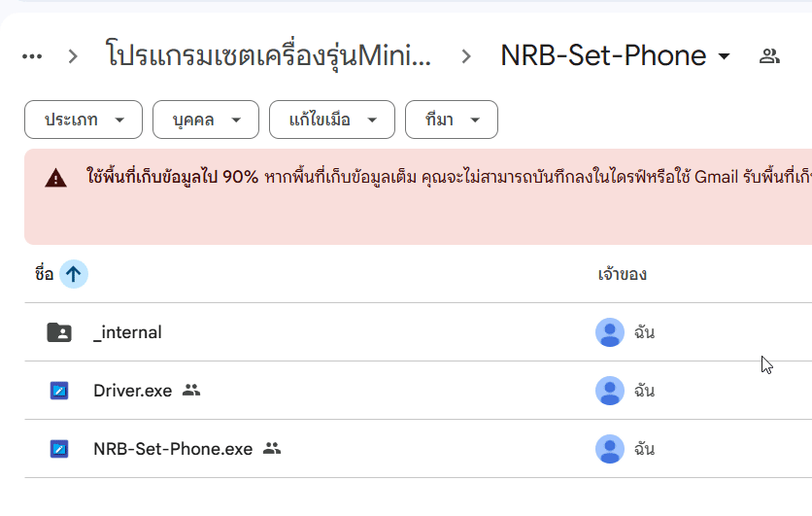Click owner avatar in the NRB-Set-Phone.exe row

[x=610, y=449]
